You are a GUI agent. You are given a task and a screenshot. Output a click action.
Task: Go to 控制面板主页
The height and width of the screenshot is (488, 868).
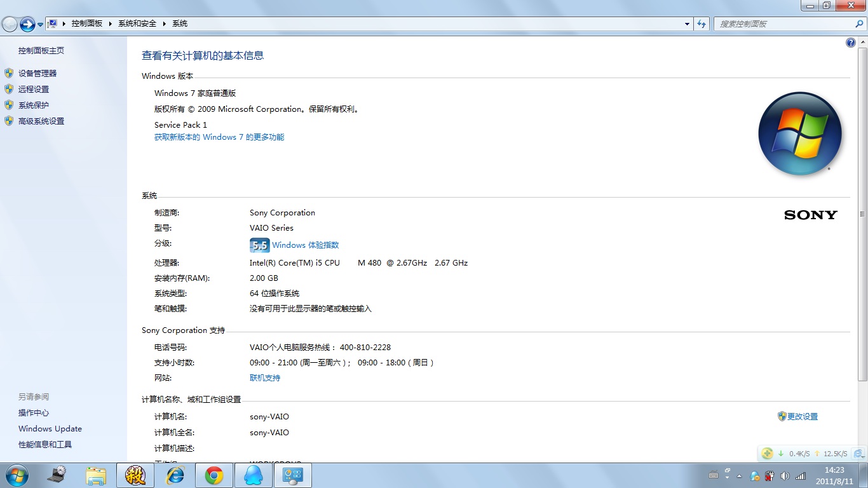41,50
